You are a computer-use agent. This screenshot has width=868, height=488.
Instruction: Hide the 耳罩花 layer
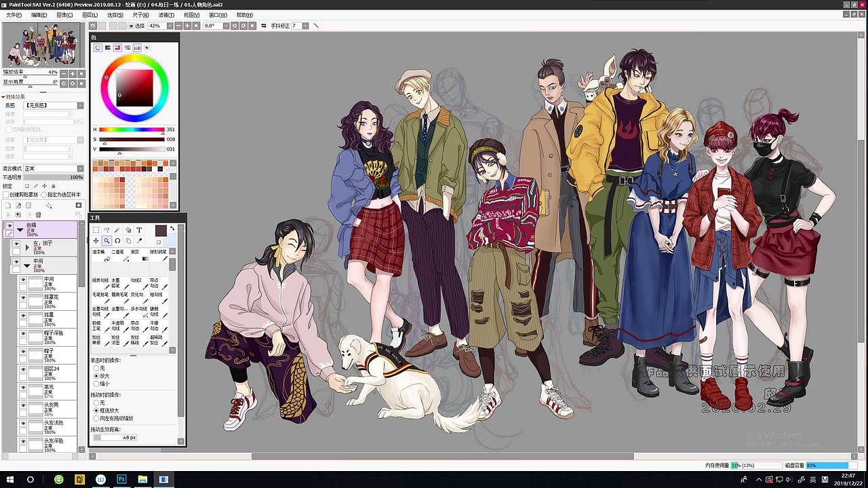click(x=23, y=297)
